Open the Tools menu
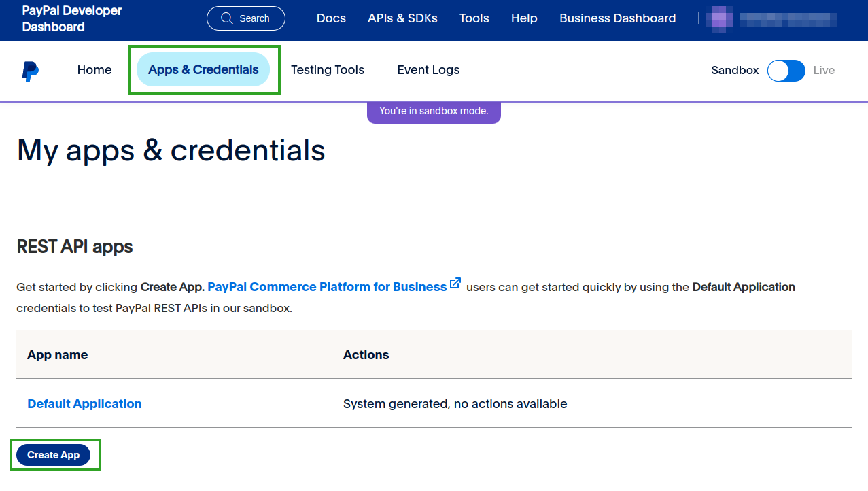The width and height of the screenshot is (868, 491). 474,18
